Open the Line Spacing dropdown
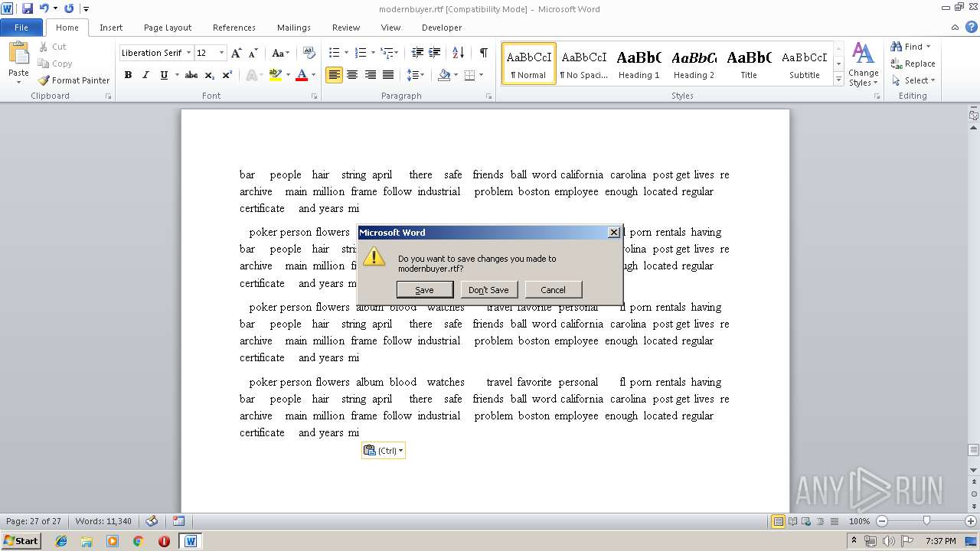The image size is (980, 551). [416, 75]
